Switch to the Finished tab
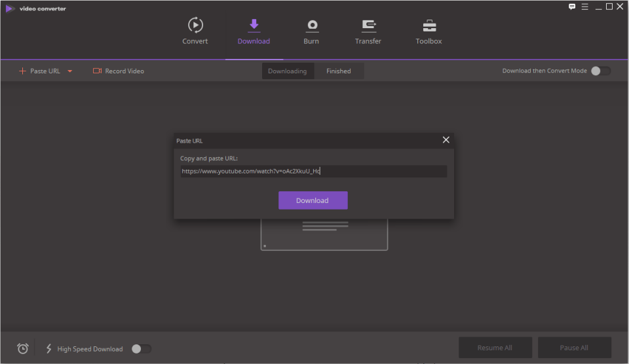This screenshot has width=629, height=364. pos(339,71)
